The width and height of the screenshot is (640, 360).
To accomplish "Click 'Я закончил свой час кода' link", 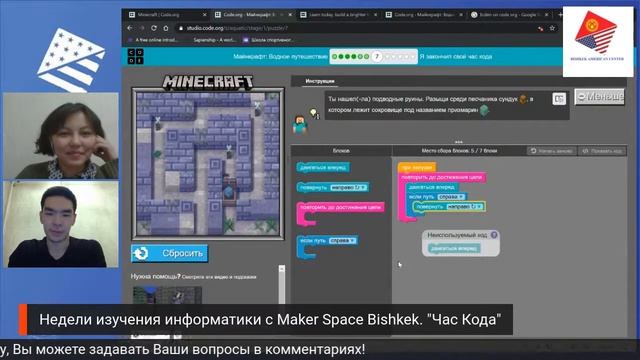I will [456, 57].
